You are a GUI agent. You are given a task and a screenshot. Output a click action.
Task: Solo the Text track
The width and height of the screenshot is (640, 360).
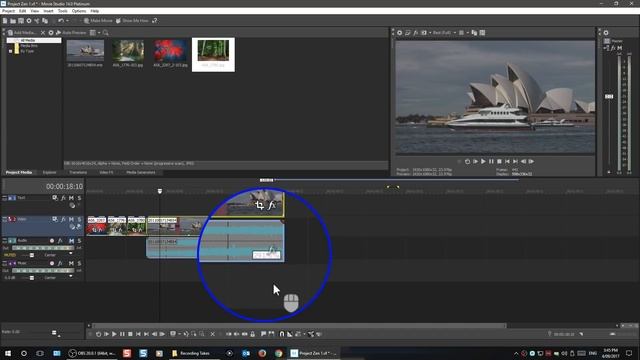[x=79, y=198]
